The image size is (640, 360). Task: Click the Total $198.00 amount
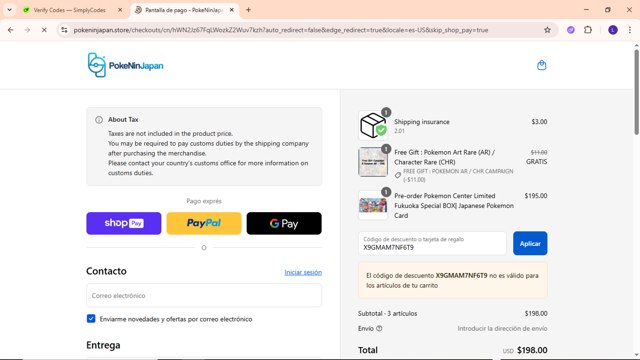532,350
